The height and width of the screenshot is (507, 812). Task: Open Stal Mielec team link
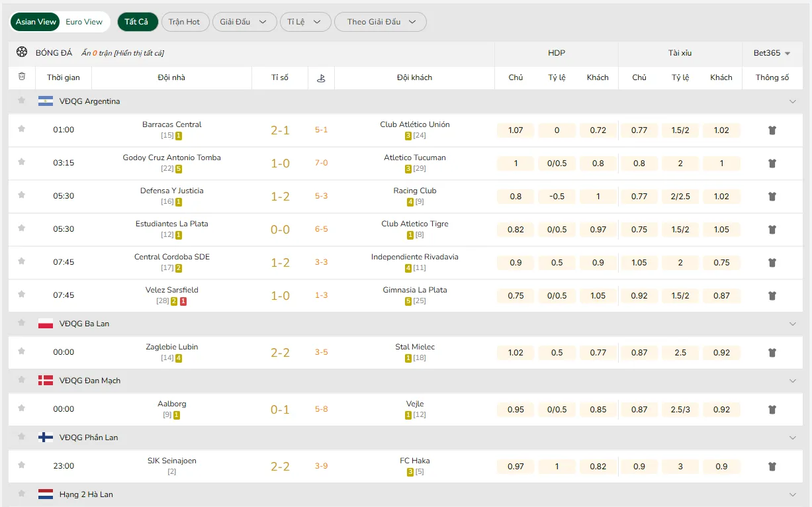click(415, 347)
